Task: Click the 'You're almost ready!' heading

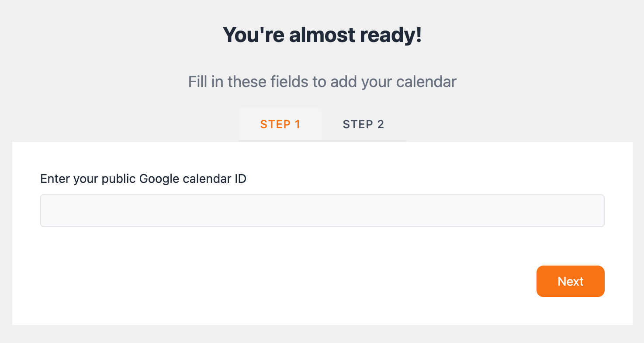Action: tap(322, 35)
